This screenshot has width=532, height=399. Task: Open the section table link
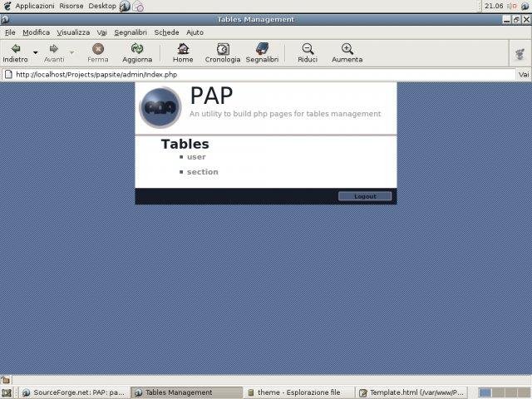(x=203, y=172)
